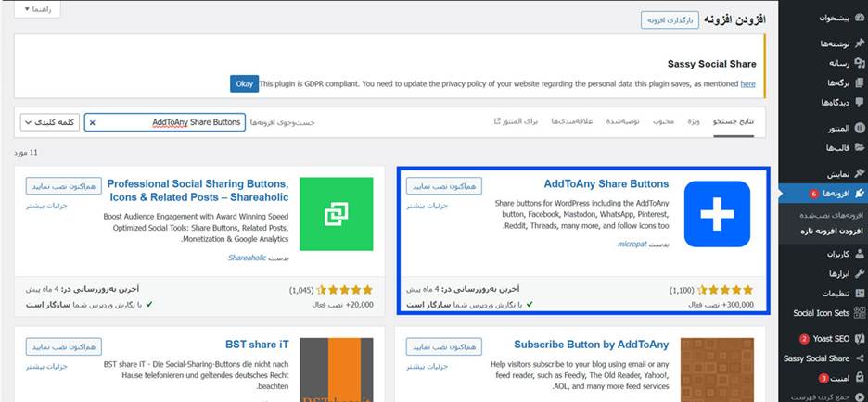Viewport: 868px width, 402px height.
Task: Click the برگه‌ها pages icon
Action: tap(859, 83)
